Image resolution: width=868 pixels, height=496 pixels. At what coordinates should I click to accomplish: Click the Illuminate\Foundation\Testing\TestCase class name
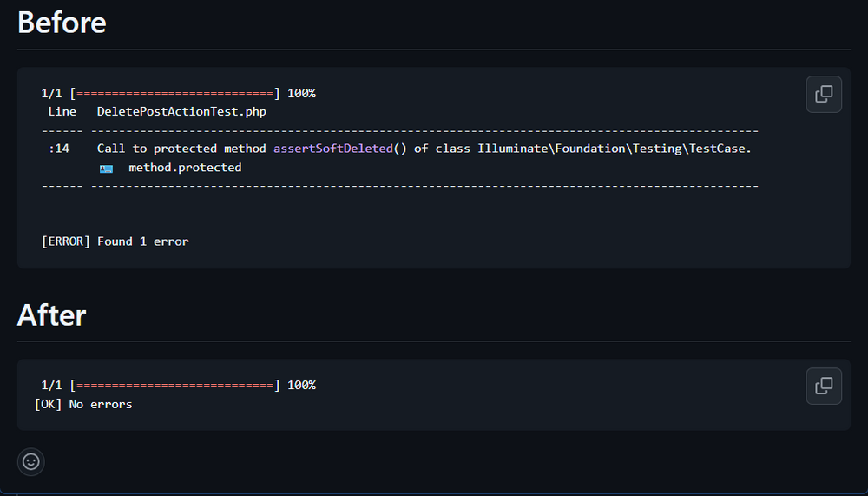pos(613,149)
